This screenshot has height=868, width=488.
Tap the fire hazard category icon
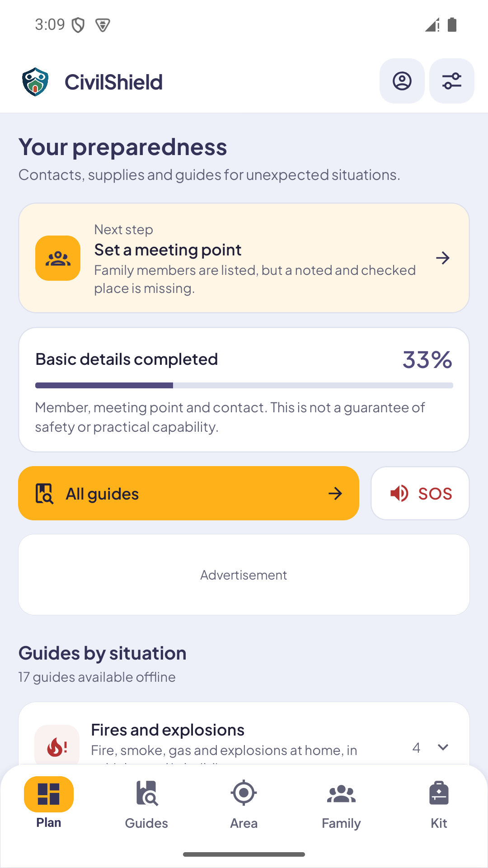[57, 745]
